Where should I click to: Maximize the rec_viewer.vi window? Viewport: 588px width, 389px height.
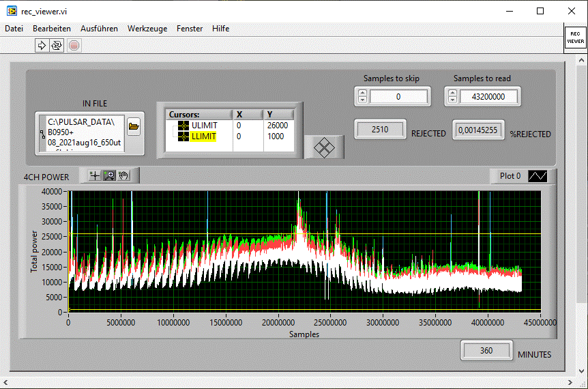[x=540, y=11]
